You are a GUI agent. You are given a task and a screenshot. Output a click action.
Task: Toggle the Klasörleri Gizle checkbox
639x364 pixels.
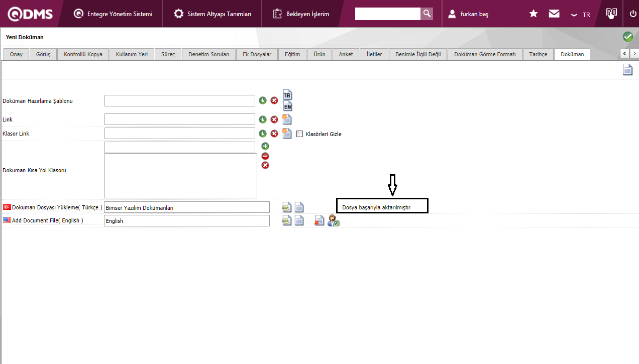[x=300, y=134]
